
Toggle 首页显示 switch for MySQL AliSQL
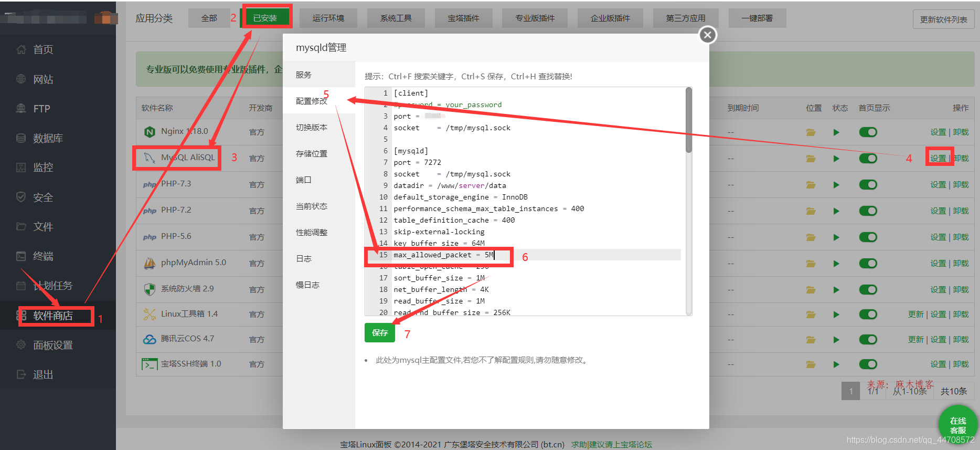pyautogui.click(x=868, y=159)
